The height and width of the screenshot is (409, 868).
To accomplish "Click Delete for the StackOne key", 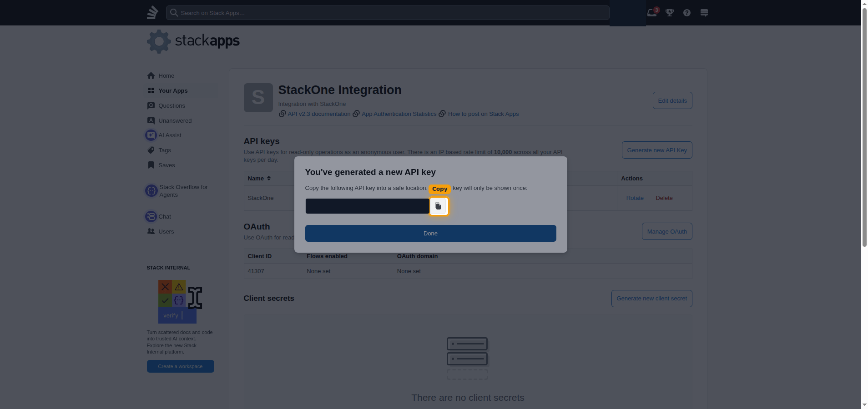I will [x=664, y=198].
